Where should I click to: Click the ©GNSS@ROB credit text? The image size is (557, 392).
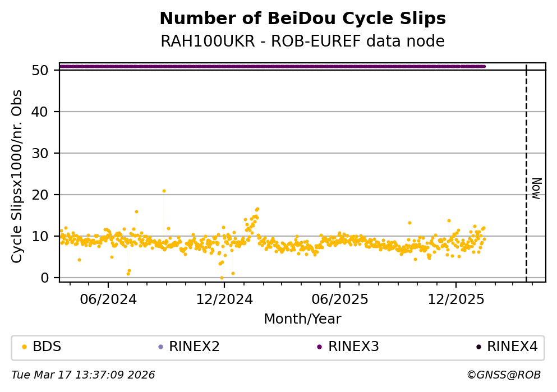point(503,375)
